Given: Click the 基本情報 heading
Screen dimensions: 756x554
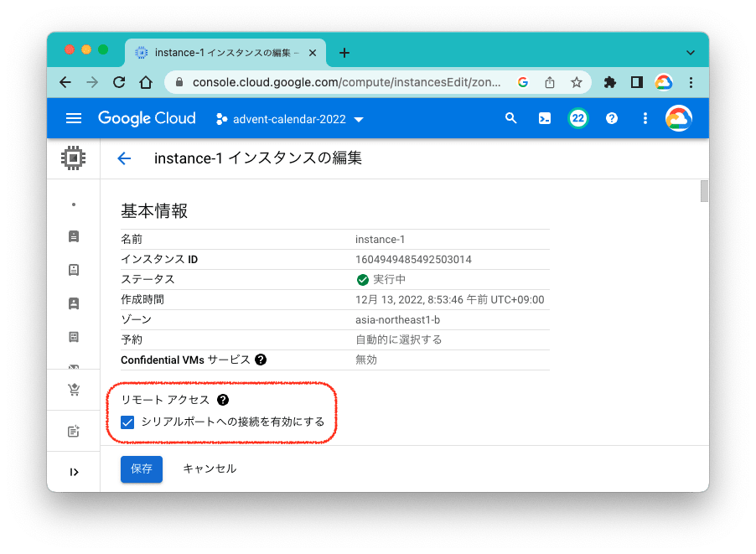Looking at the screenshot, I should click(154, 210).
